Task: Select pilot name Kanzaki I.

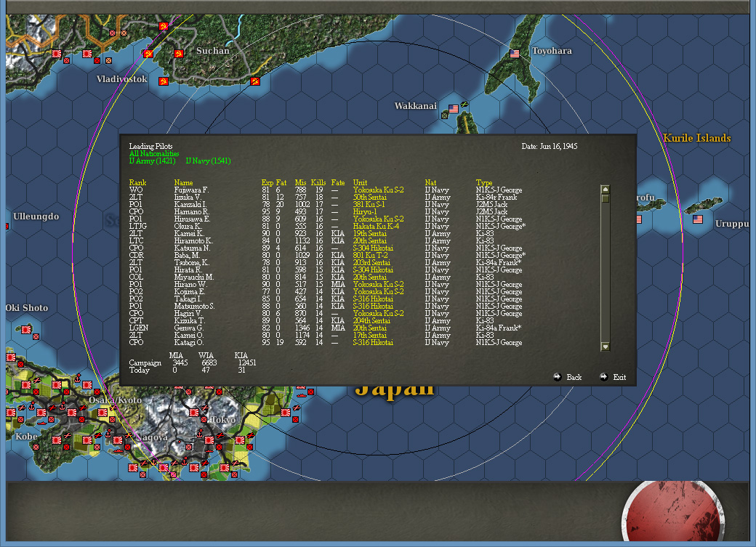Action: pyautogui.click(x=190, y=204)
